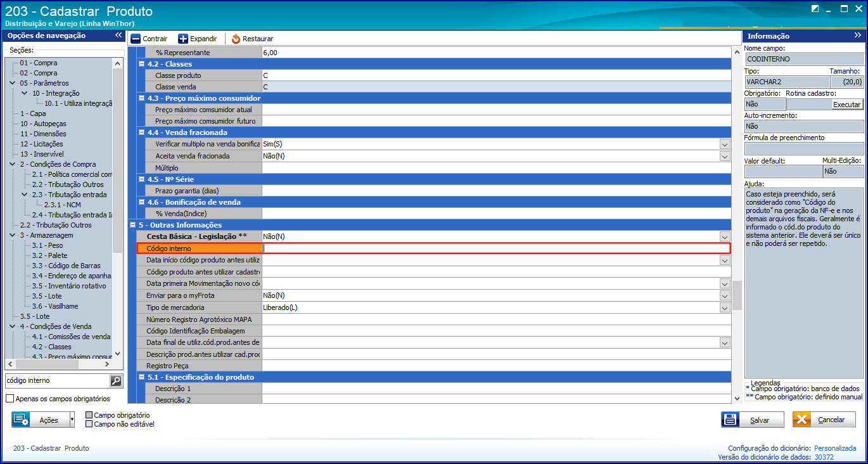Select tree item 13 - Inservível

click(41, 154)
